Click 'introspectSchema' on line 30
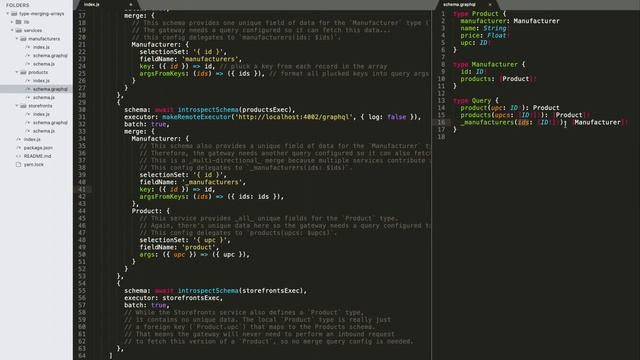 point(208,109)
